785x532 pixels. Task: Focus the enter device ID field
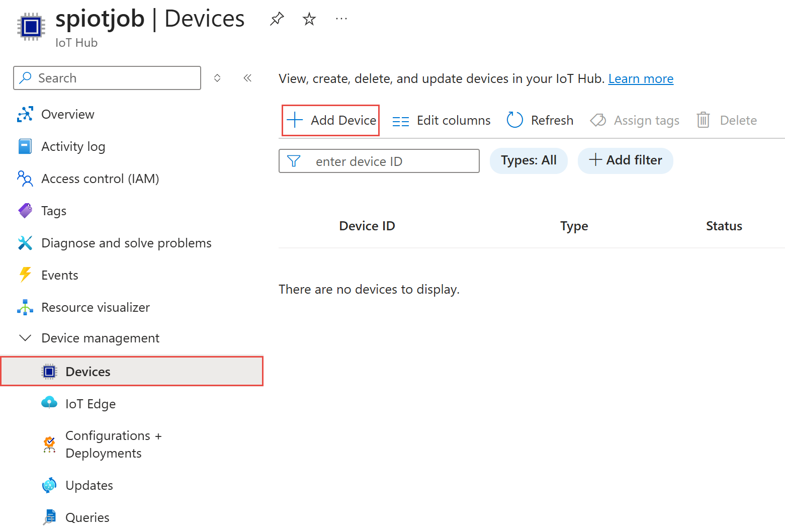click(x=387, y=161)
